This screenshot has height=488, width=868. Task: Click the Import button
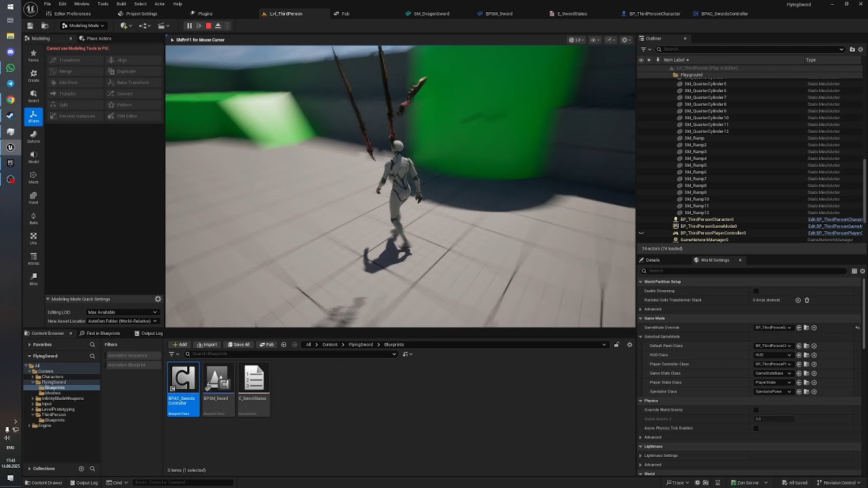point(207,344)
